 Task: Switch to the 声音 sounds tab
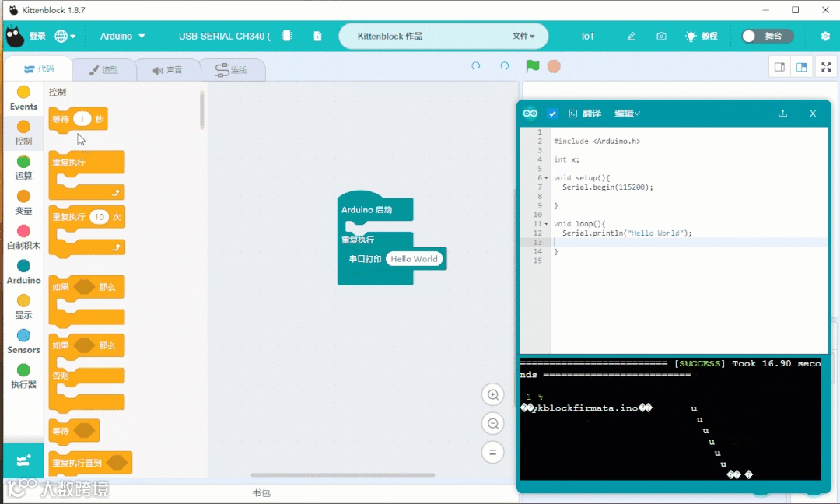coord(168,70)
